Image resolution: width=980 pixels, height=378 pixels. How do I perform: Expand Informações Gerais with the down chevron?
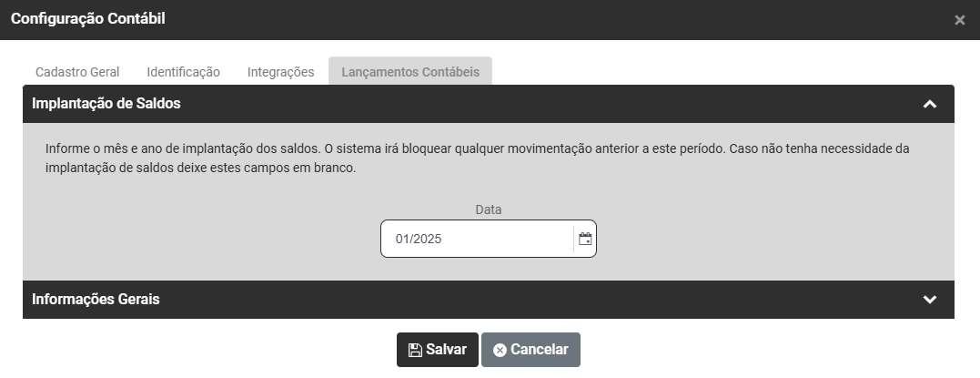pos(929,300)
